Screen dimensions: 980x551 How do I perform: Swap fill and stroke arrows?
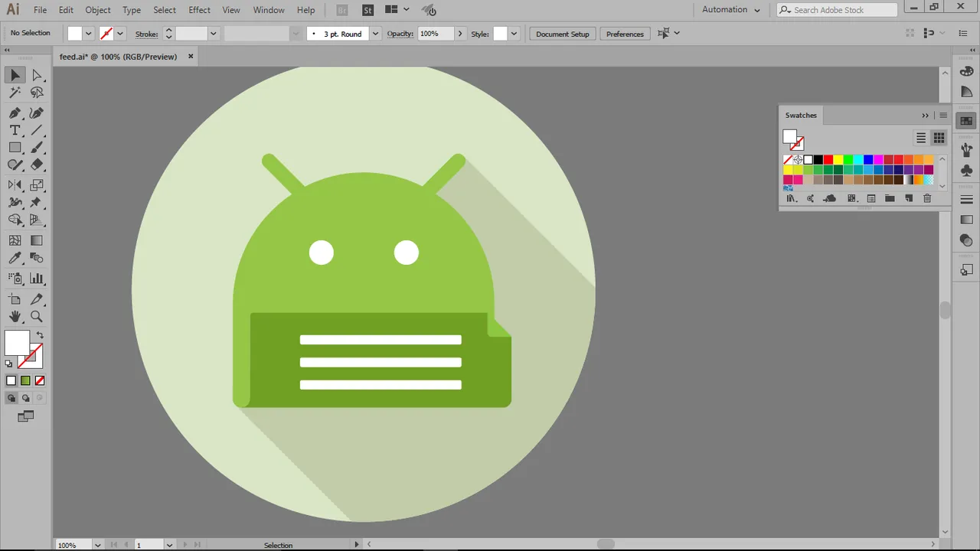[40, 335]
